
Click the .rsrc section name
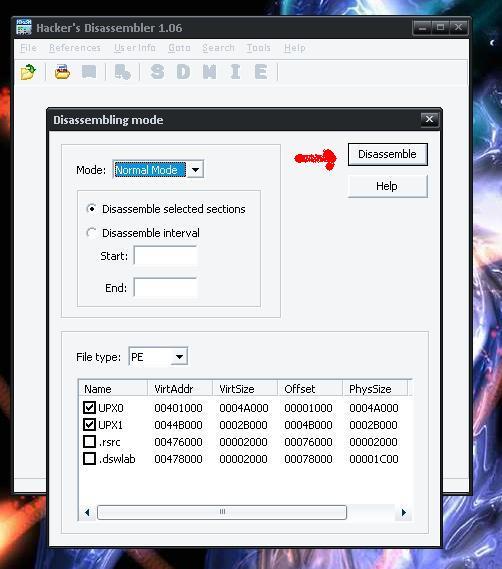click(x=109, y=442)
